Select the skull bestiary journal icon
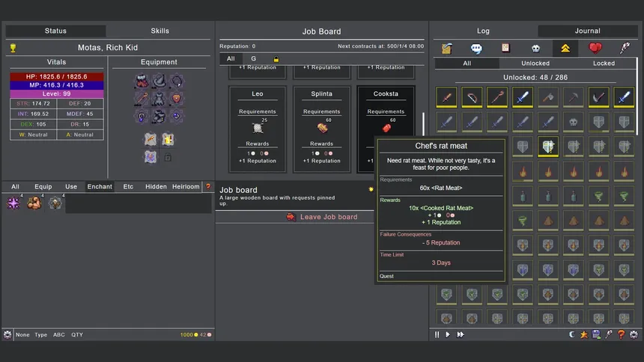 [536, 48]
